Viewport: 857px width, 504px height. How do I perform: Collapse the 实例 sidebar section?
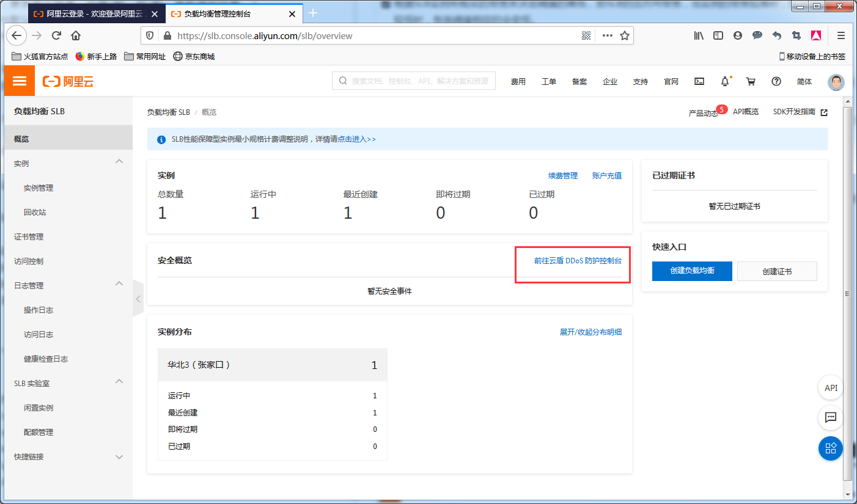(x=119, y=162)
